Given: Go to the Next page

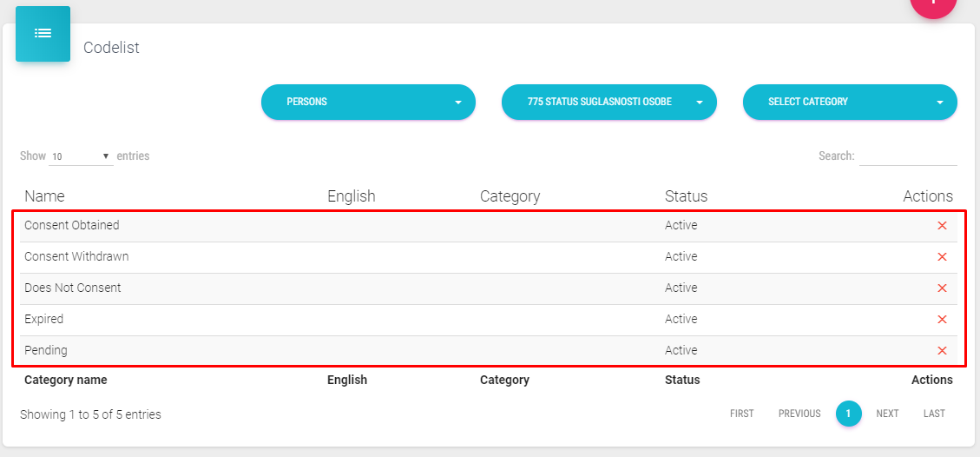Looking at the screenshot, I should (887, 414).
